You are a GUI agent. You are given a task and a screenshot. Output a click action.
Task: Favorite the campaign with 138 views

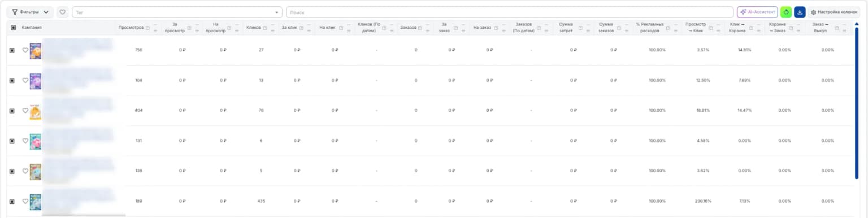[x=25, y=171]
